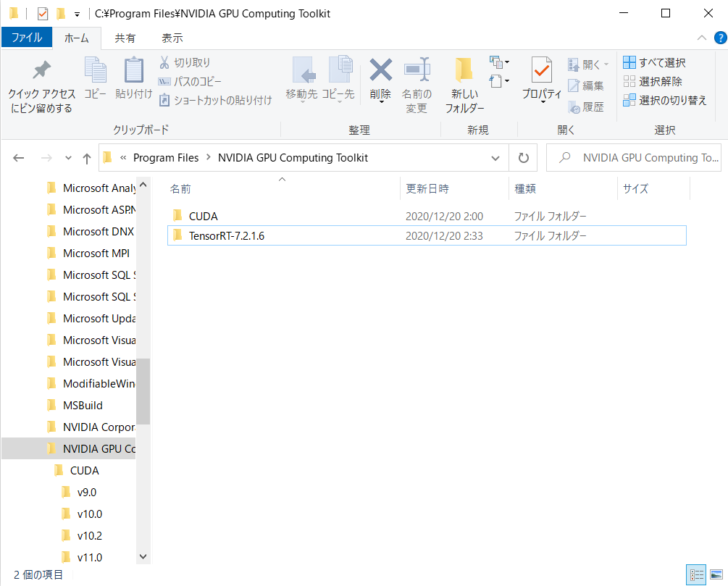Screen dimensions: 728x586
Task: Click Paste shortcut (ショートカットの貼り付け)
Action: tap(215, 100)
